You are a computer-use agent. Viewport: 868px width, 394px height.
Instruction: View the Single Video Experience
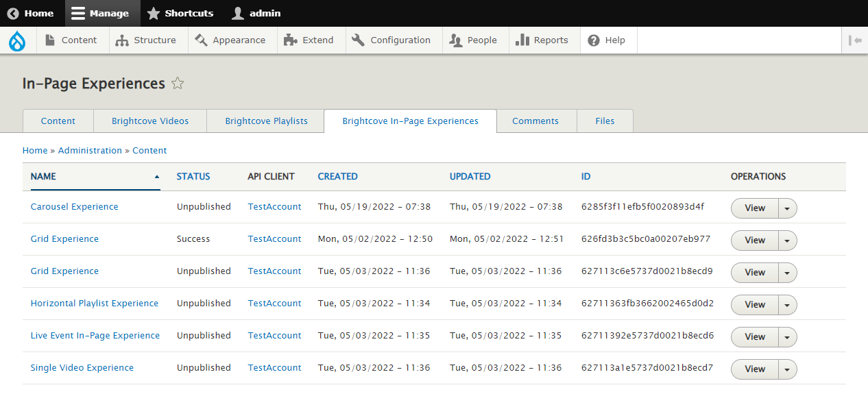pyautogui.click(x=755, y=369)
